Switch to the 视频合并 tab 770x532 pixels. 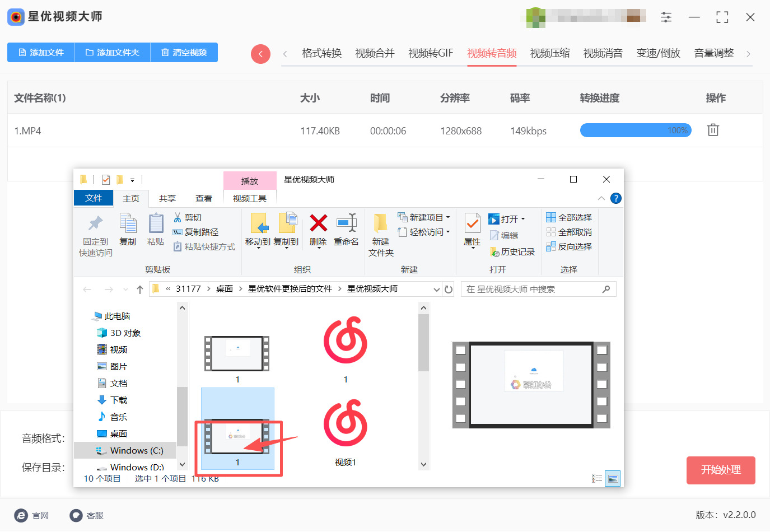(375, 53)
